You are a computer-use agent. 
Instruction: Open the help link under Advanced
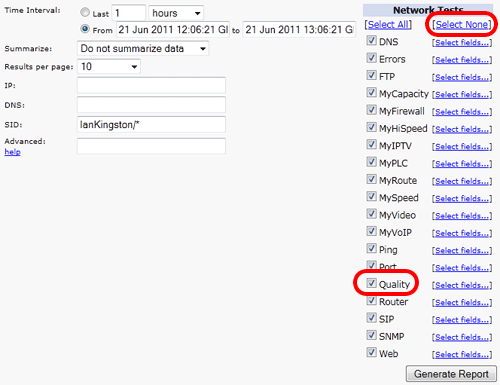pyautogui.click(x=12, y=152)
